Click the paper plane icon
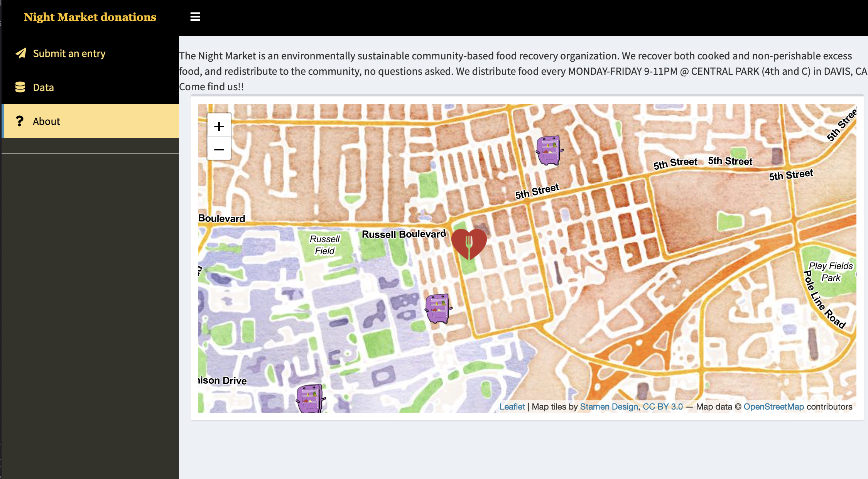This screenshot has width=868, height=479. coord(21,53)
